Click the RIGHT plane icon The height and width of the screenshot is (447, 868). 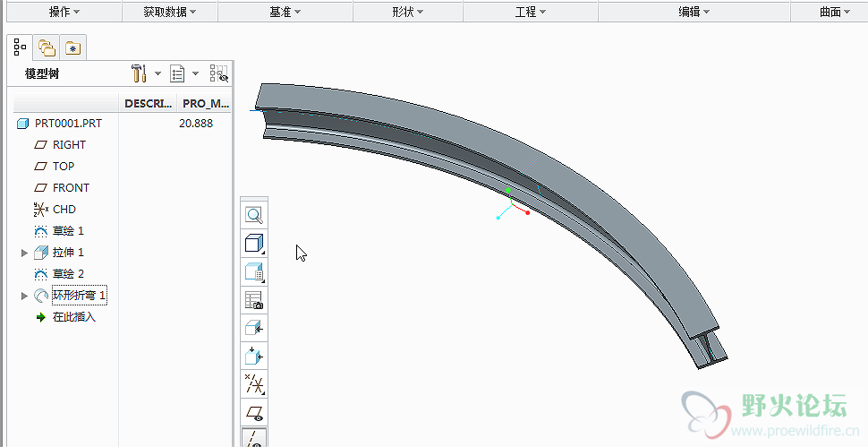pyautogui.click(x=41, y=144)
